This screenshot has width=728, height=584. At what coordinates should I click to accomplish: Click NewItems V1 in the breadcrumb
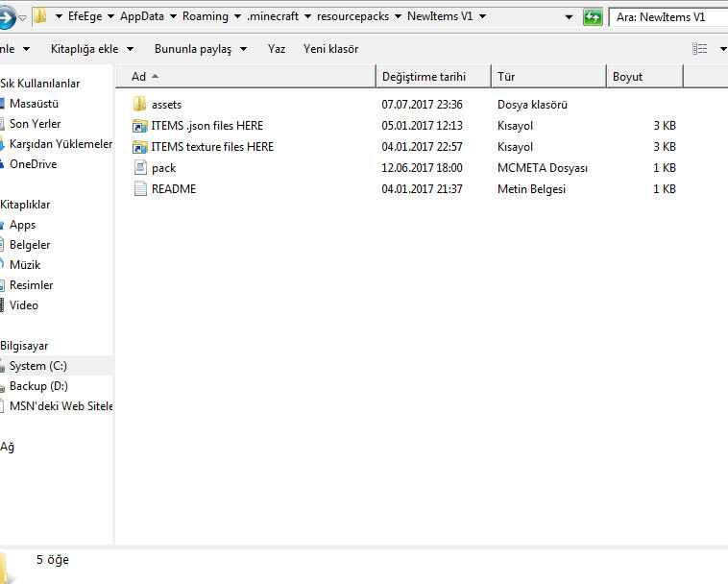point(440,16)
